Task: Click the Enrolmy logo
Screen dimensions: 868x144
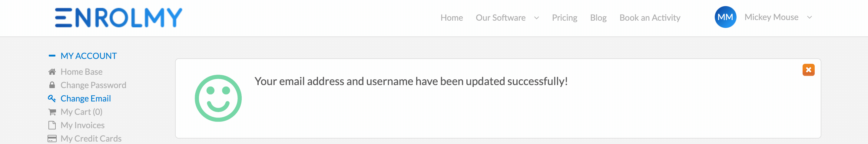Action: pos(118,18)
